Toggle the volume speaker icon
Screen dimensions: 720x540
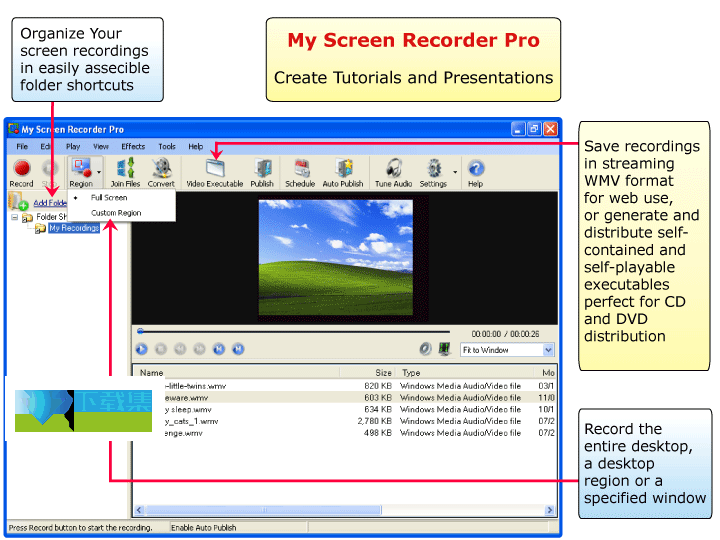click(x=425, y=349)
